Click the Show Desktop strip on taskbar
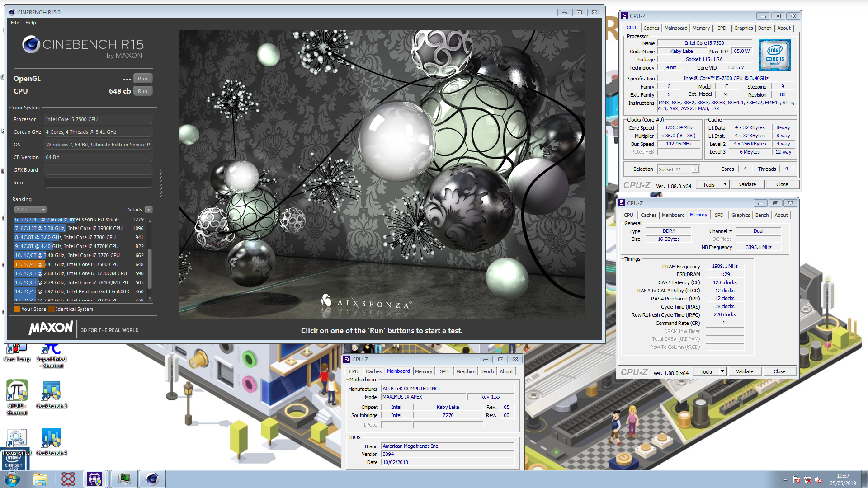This screenshot has width=868, height=488. (865, 479)
